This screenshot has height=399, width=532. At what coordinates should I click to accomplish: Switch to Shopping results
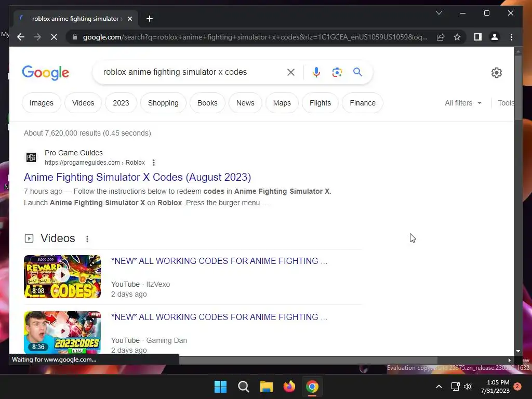coord(163,103)
